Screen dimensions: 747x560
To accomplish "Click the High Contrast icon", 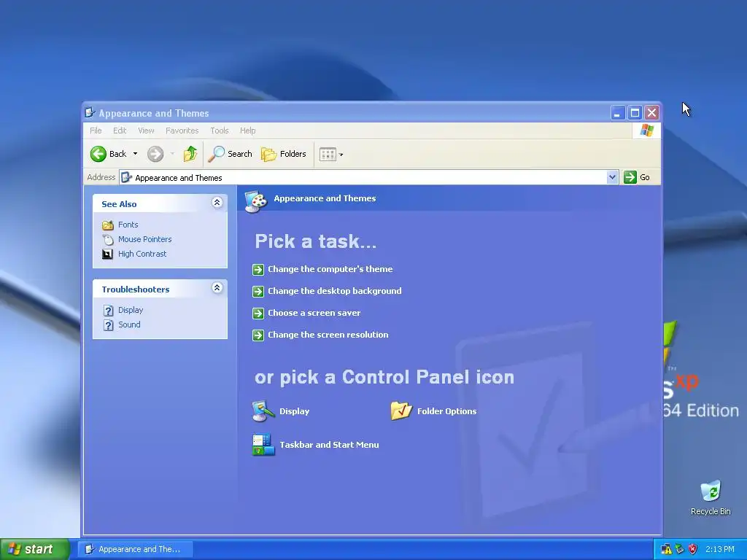I will (108, 254).
